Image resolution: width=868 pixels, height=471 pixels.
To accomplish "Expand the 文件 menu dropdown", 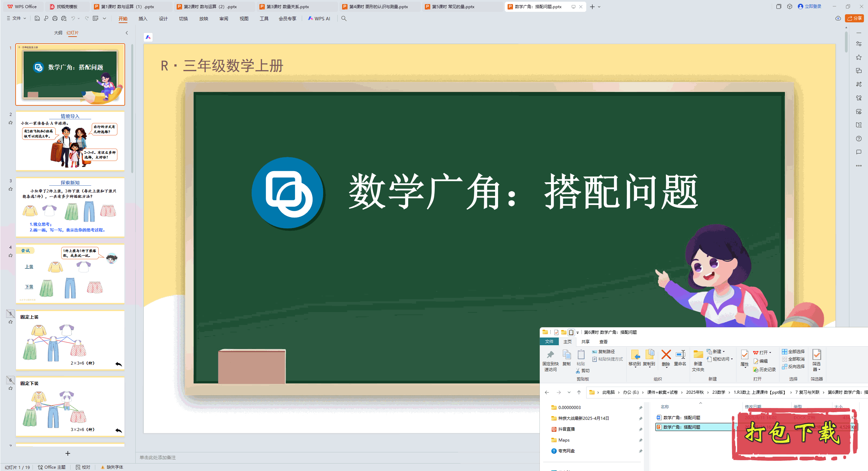I will [x=17, y=18].
